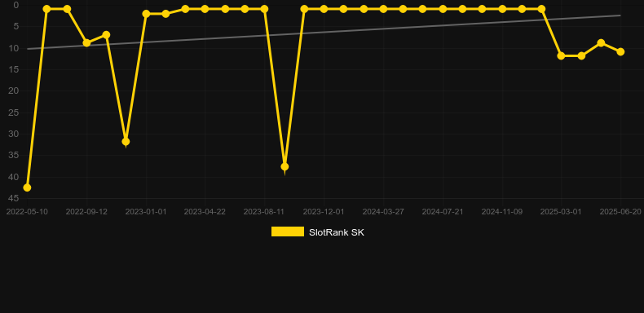Click the 2025-06-20 x-axis date label
The width and height of the screenshot is (644, 313).
(620, 212)
